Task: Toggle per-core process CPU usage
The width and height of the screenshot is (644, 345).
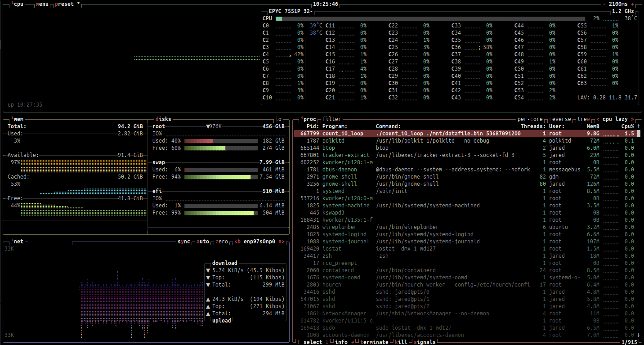Action: tap(531, 119)
